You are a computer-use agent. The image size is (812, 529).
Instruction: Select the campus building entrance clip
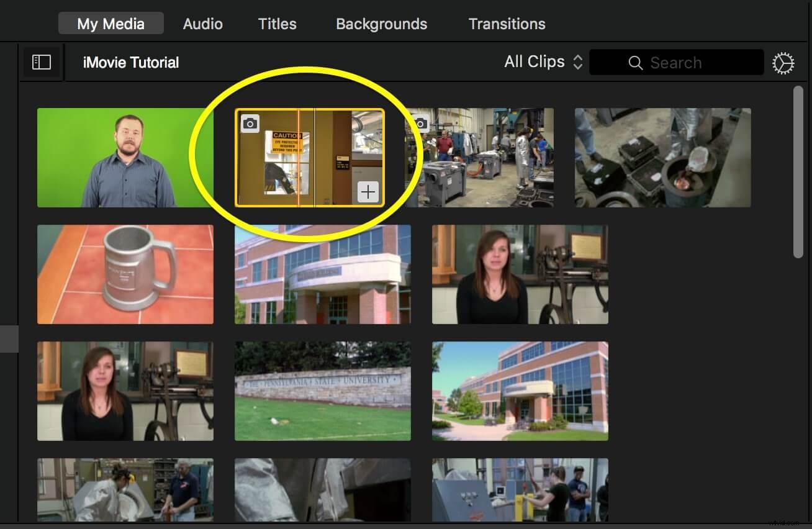pyautogui.click(x=322, y=274)
